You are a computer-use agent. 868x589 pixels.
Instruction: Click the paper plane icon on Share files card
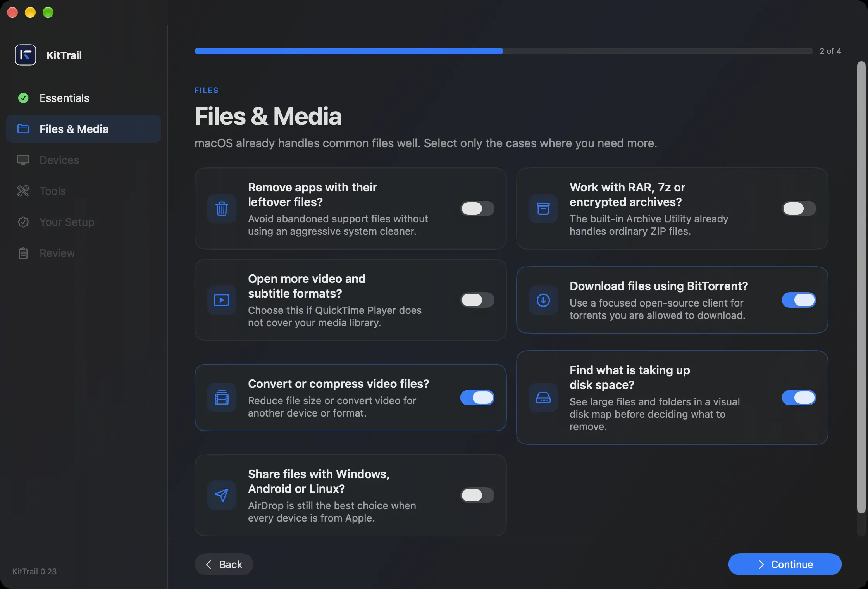[x=222, y=495]
